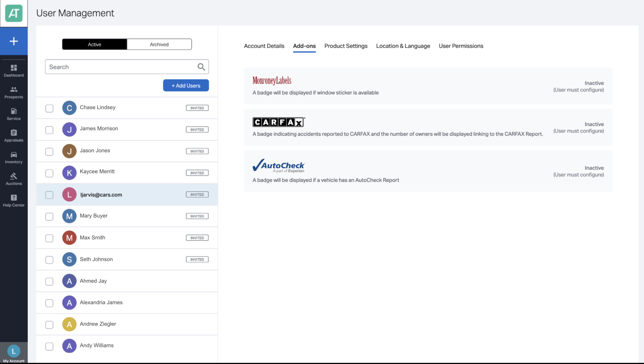
Task: Click the AutoCheck logo
Action: click(x=278, y=166)
